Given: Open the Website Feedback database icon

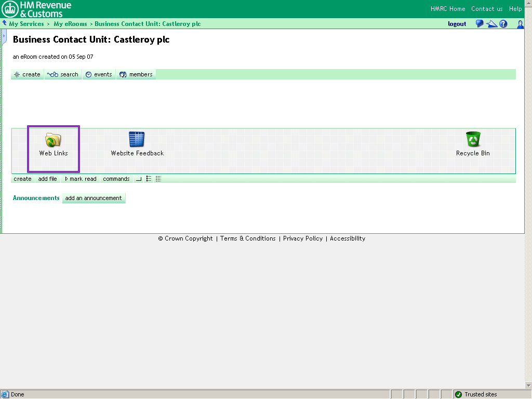Looking at the screenshot, I should (136, 139).
